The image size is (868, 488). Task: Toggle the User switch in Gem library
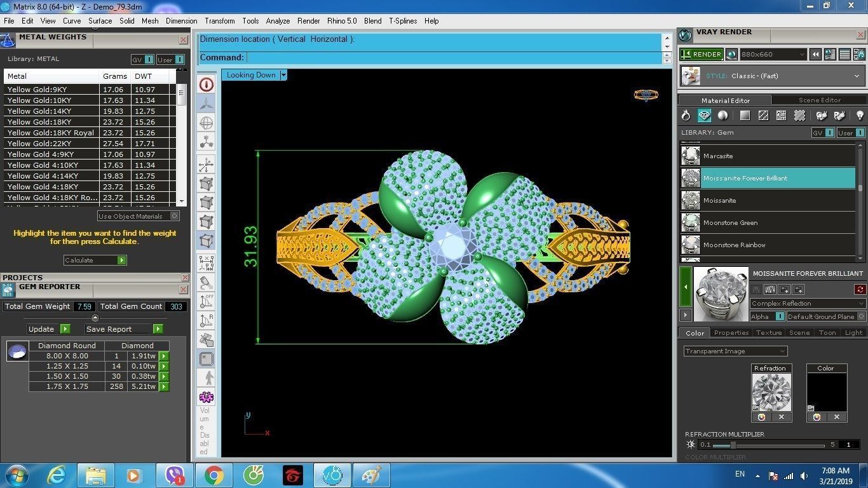tap(851, 133)
